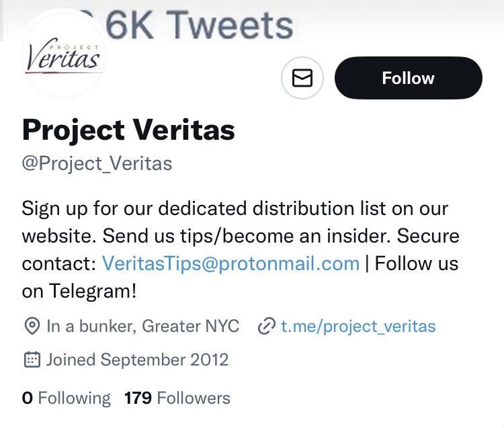
Task: Click the Veritas logo script text
Action: pos(63,57)
